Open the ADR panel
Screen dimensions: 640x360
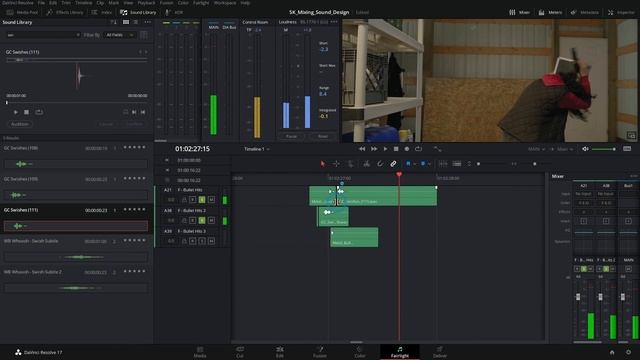pos(174,12)
